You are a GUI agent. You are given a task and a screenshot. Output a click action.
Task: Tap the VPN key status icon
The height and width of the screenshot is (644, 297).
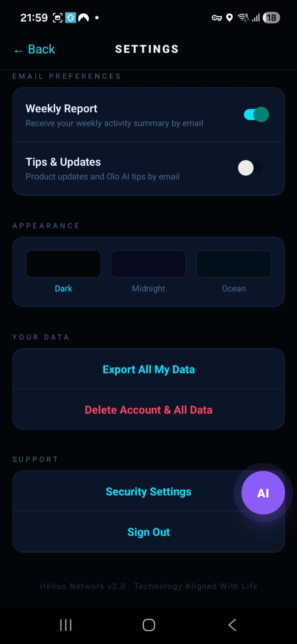click(x=216, y=18)
